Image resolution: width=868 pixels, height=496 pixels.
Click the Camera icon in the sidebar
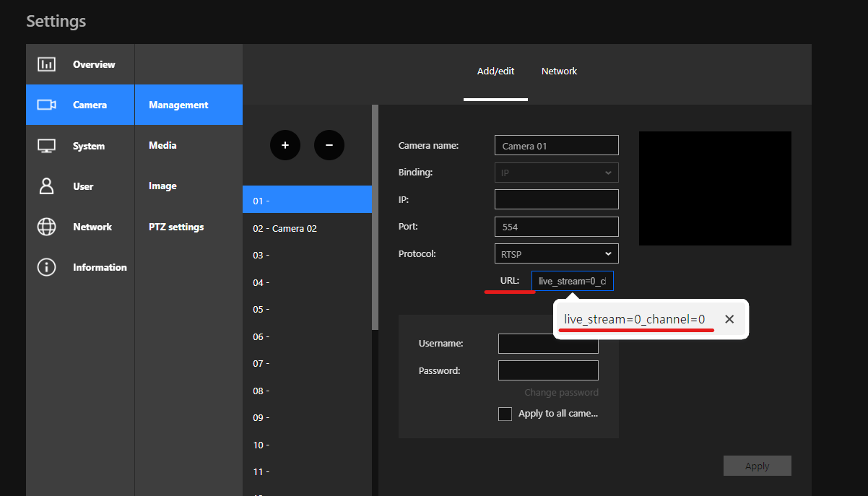(x=46, y=105)
